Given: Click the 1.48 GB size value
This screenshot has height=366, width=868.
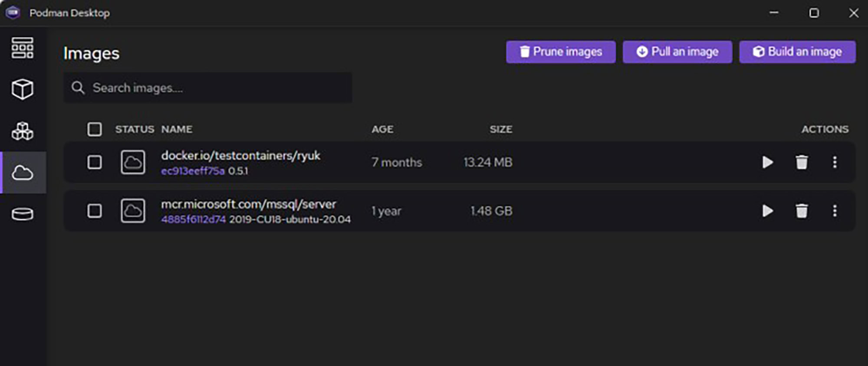Looking at the screenshot, I should tap(491, 211).
